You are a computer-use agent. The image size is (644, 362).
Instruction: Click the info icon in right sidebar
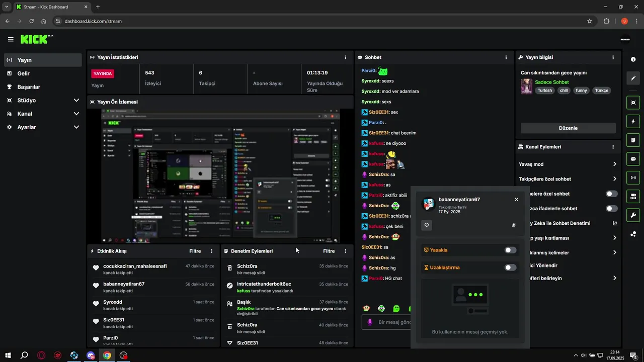(633, 59)
